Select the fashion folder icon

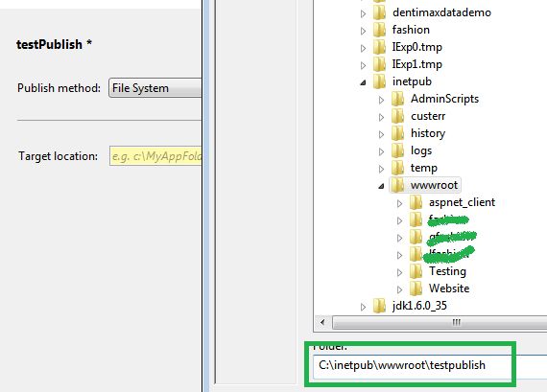(379, 30)
